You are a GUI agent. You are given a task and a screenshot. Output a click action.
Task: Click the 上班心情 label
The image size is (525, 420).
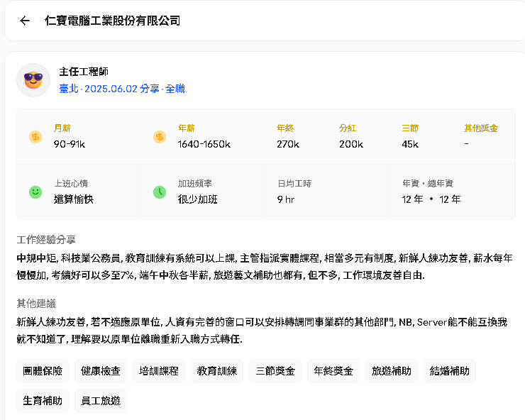tap(71, 184)
